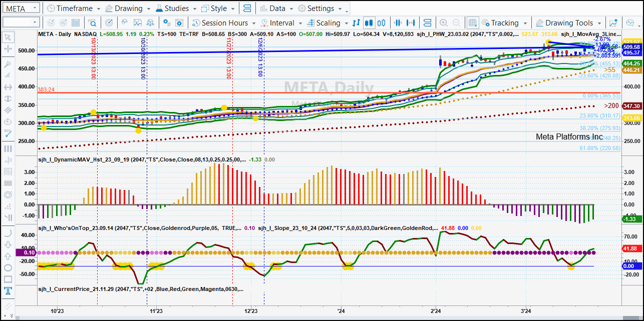Image resolution: width=644 pixels, height=321 pixels.
Task: Click the stacked panels icon before zoom buttons
Action: 427,22
